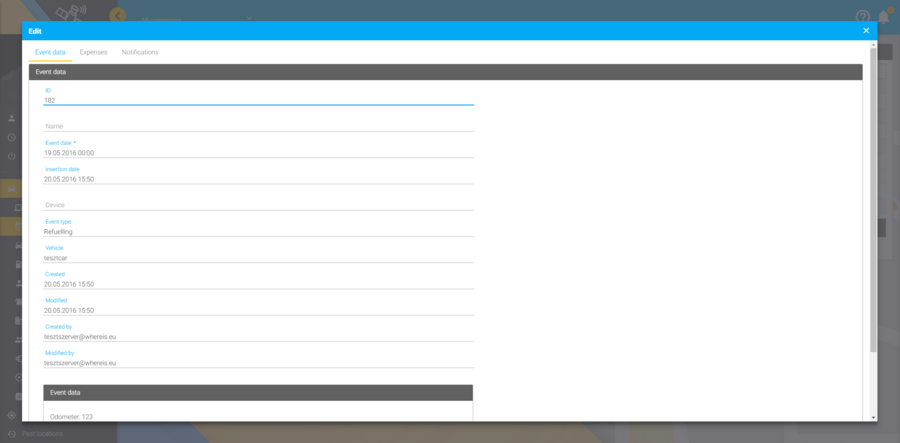Switch to the Expenses tab
Screen dimensions: 900x443
[94, 52]
